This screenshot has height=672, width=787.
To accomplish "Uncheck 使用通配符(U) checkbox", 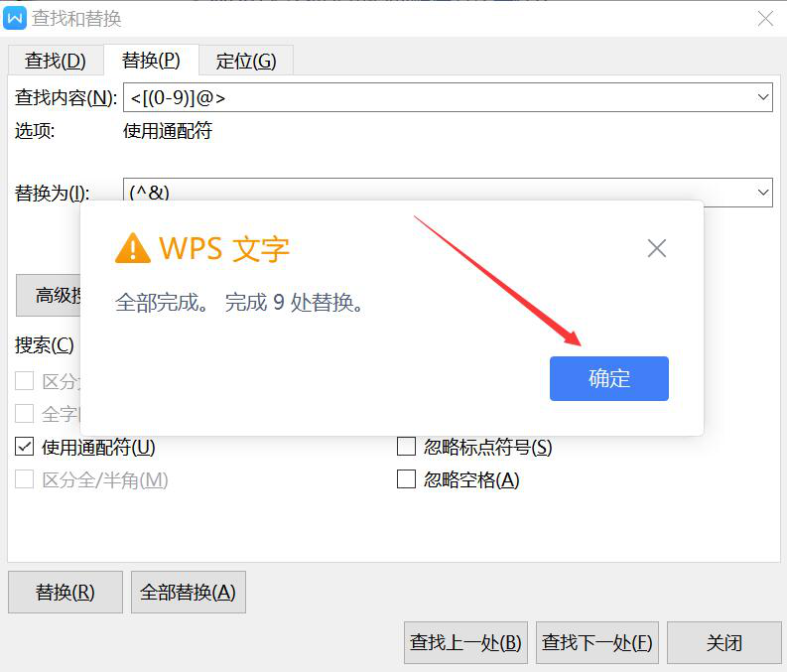I will pyautogui.click(x=24, y=446).
